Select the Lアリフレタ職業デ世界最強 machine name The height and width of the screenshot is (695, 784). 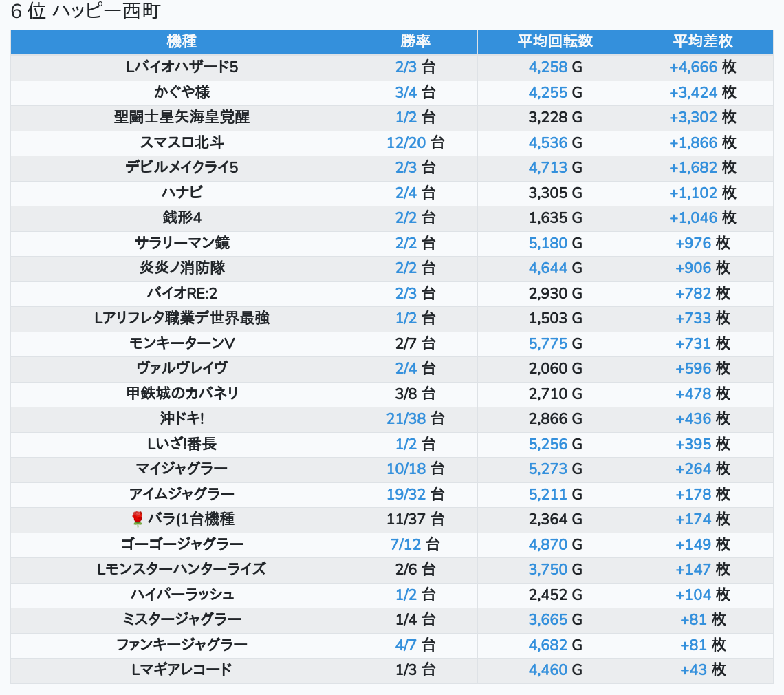click(182, 318)
